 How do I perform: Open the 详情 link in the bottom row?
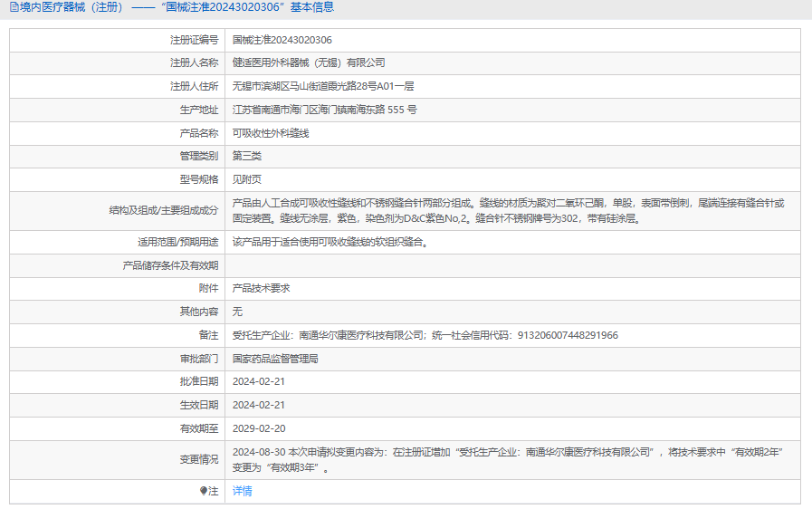[x=242, y=491]
